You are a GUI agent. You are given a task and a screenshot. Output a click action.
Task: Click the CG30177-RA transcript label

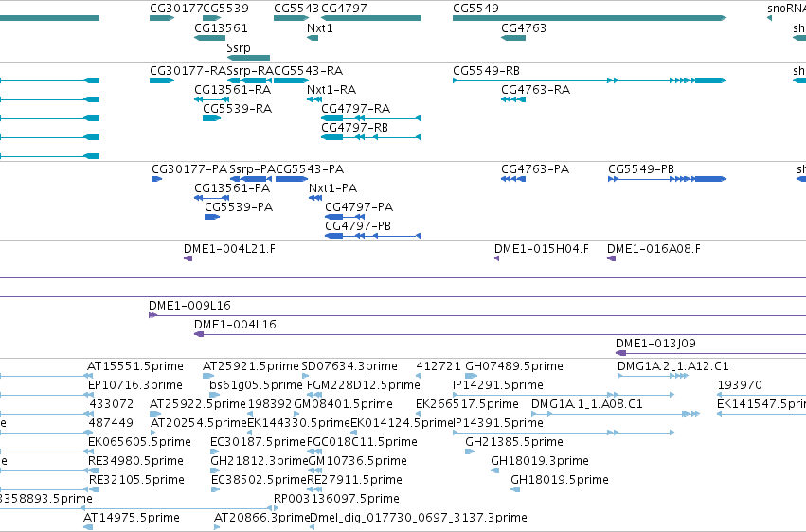click(188, 70)
